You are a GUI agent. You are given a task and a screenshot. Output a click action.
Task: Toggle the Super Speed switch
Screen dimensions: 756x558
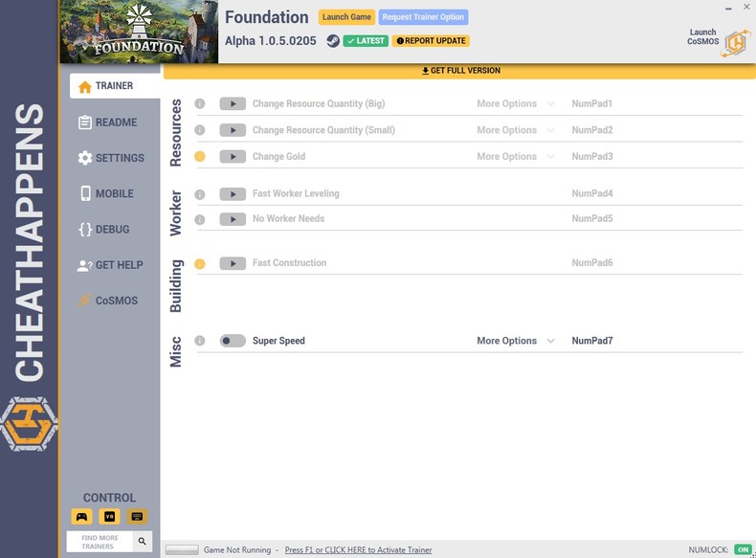click(x=233, y=341)
